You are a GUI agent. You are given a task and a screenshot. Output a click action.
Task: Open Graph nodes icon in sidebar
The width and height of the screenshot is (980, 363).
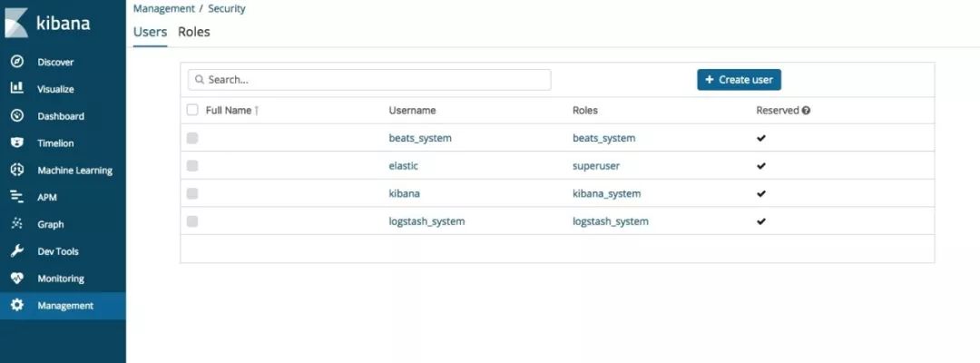(17, 223)
